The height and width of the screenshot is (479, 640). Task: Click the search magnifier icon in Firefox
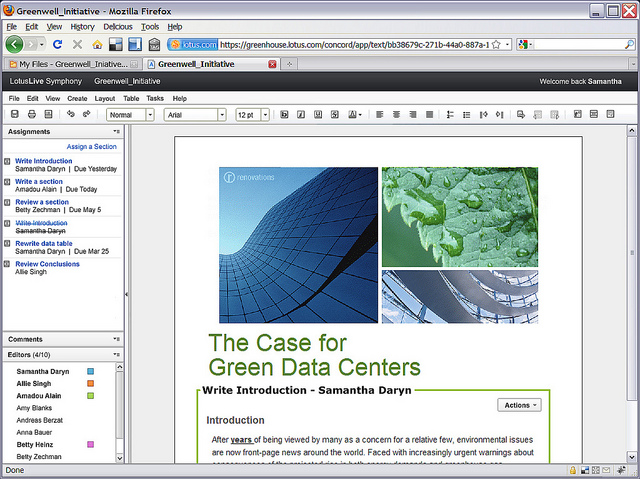pyautogui.click(x=629, y=44)
